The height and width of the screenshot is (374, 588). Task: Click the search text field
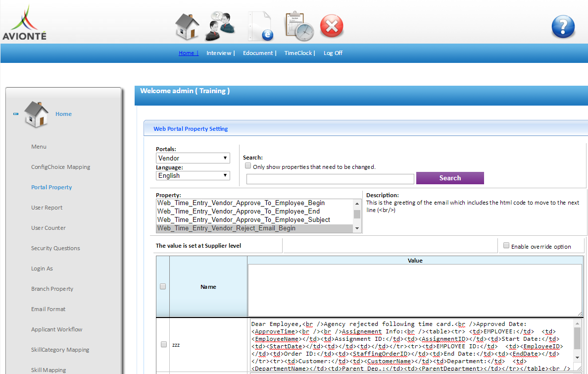coord(330,179)
